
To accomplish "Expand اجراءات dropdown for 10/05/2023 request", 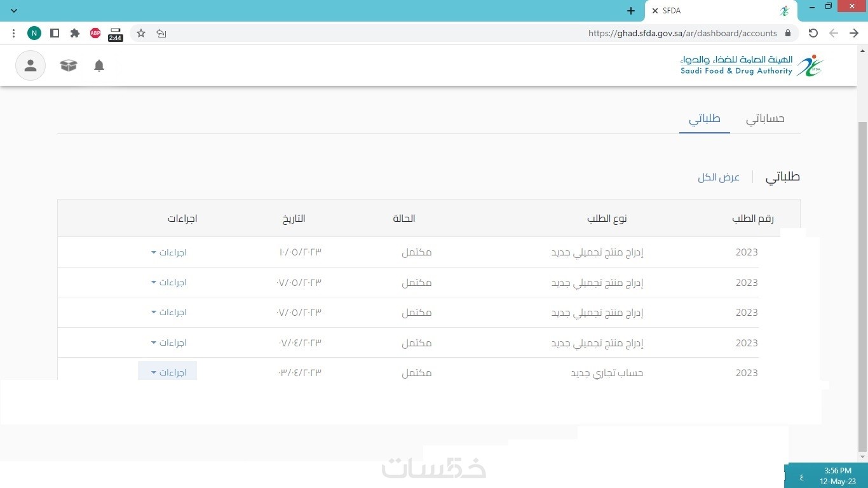I will 168,252.
